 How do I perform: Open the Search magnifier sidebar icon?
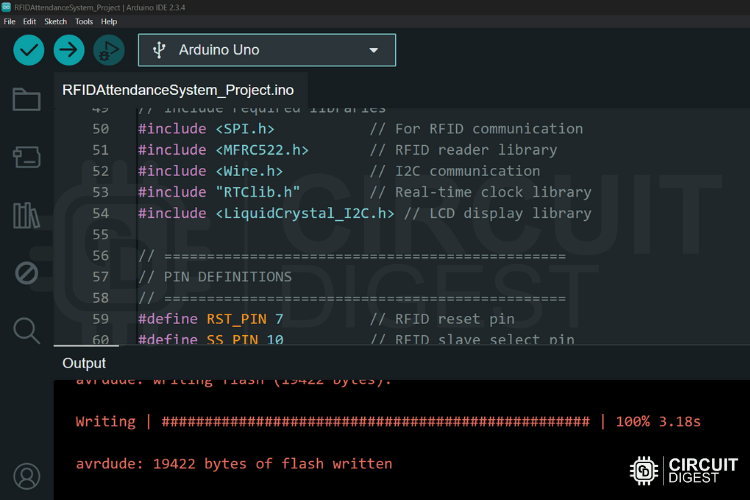pos(26,331)
